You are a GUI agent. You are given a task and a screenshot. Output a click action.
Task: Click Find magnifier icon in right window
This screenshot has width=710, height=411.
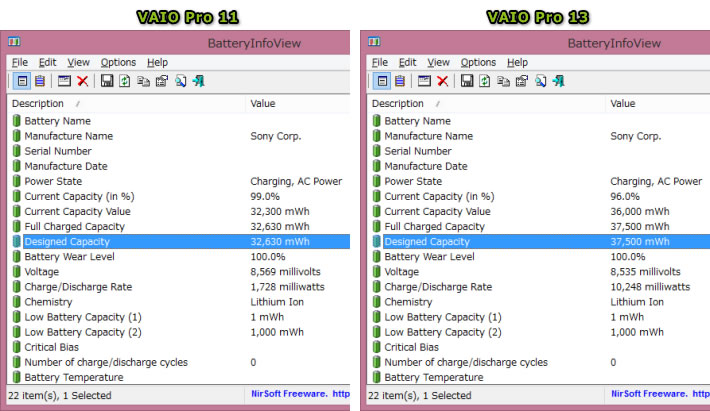(540, 81)
